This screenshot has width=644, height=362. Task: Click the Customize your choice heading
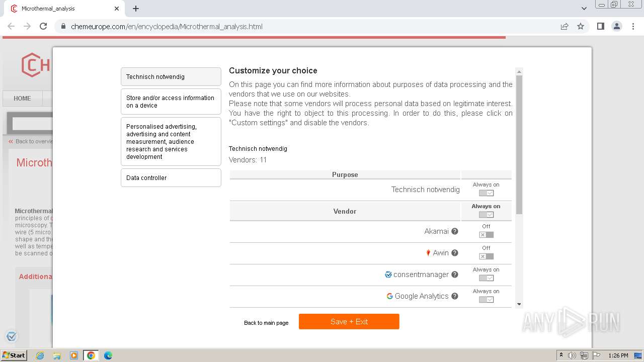(x=273, y=70)
